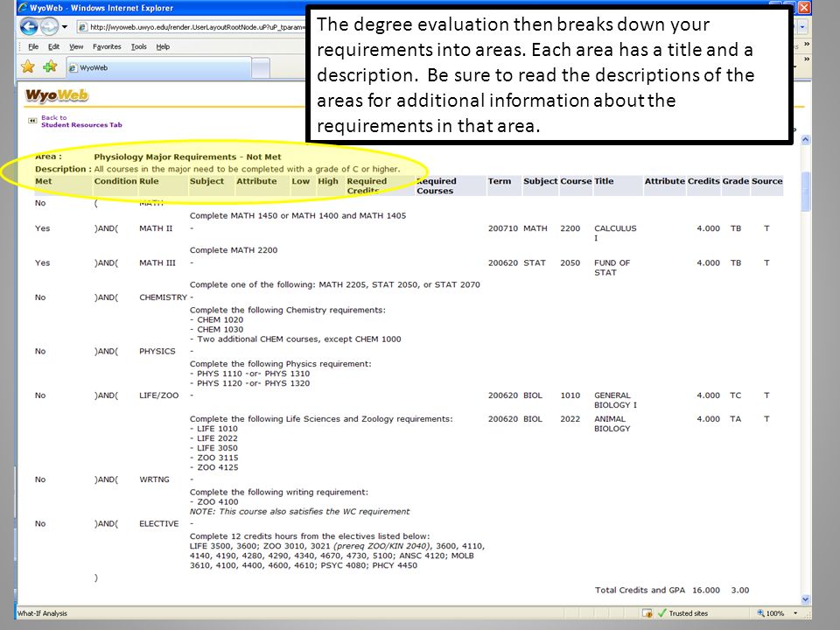Click the CHEM 1020 requirement line
Viewport: 840px width, 630px height.
[216, 320]
